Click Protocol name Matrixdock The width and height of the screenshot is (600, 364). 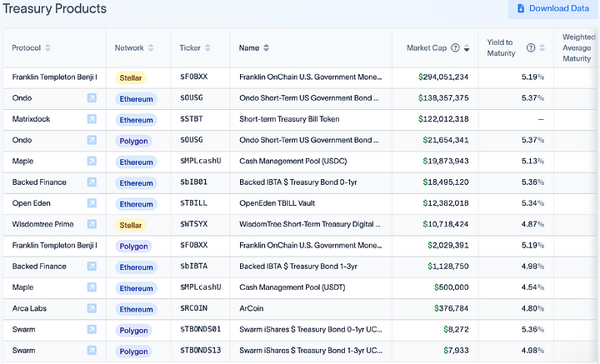coord(31,119)
